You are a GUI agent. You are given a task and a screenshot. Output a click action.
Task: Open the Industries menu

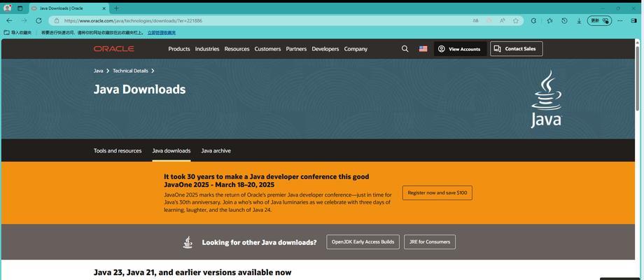[x=207, y=49]
